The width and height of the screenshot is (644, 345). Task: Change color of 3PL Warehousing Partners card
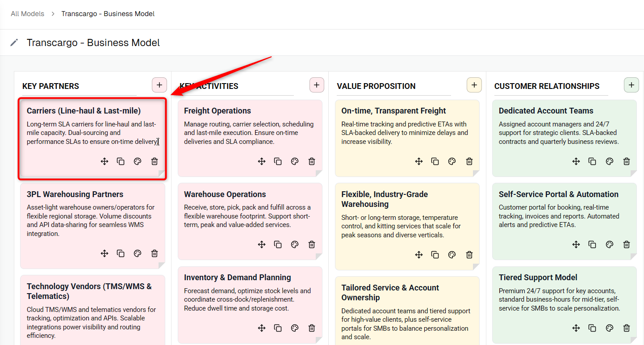[138, 253]
